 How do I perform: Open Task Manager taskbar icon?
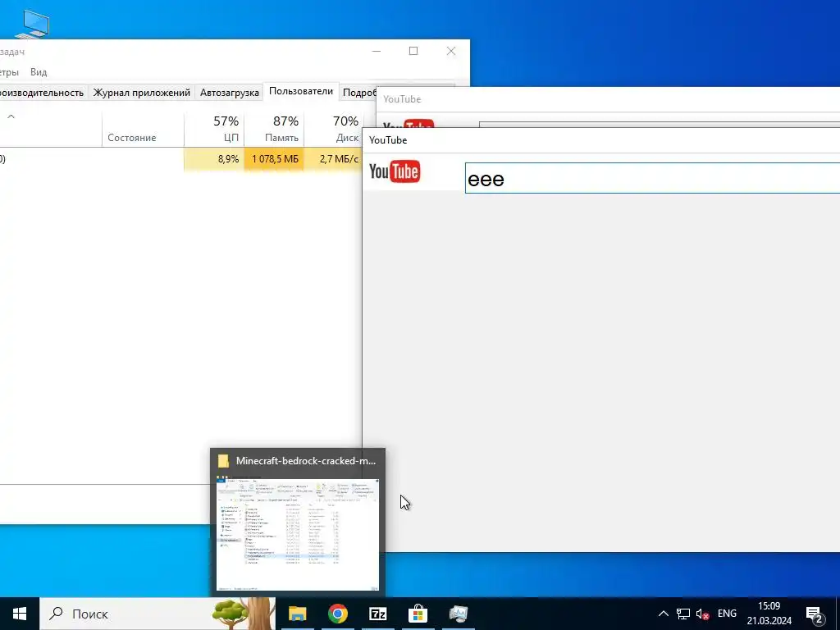pyautogui.click(x=458, y=614)
